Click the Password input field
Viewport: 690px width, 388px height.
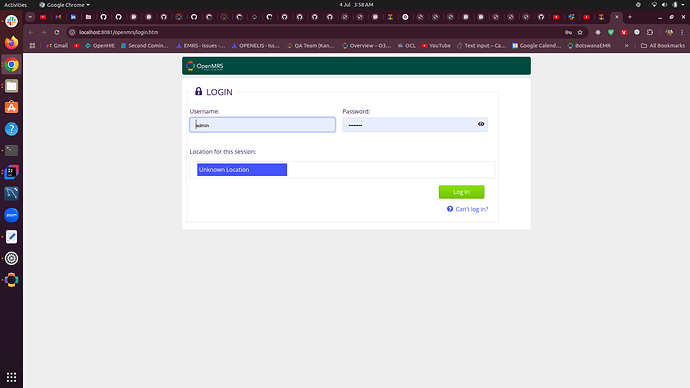pos(415,124)
